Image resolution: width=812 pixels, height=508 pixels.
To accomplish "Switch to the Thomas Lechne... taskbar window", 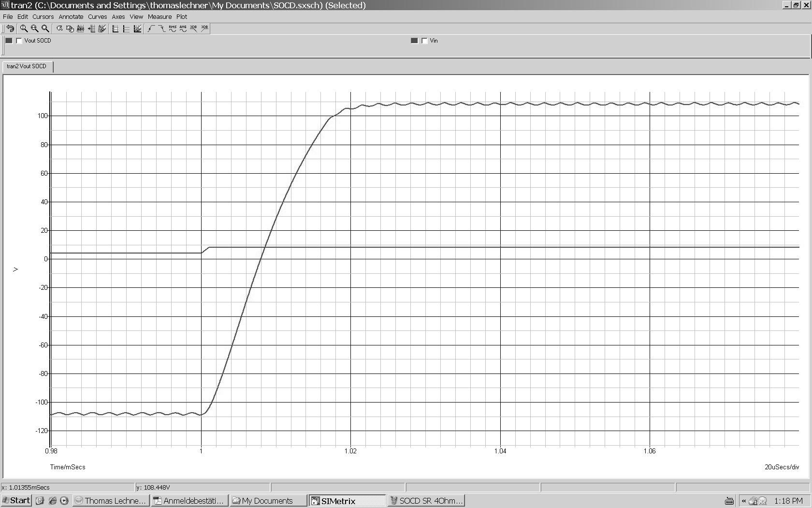I will point(110,501).
